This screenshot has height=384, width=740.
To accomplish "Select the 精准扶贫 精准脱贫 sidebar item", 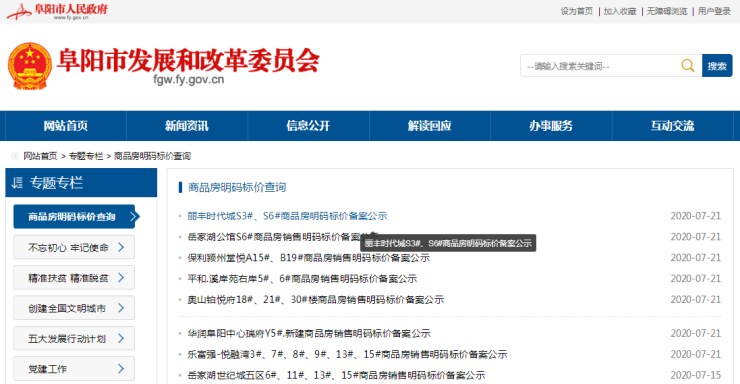I will (x=74, y=277).
